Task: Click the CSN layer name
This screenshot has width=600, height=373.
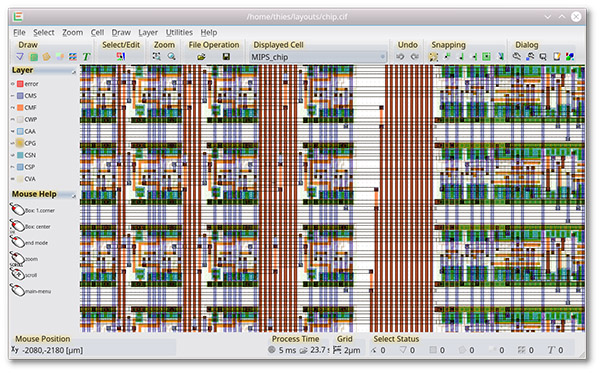Action: click(30, 155)
